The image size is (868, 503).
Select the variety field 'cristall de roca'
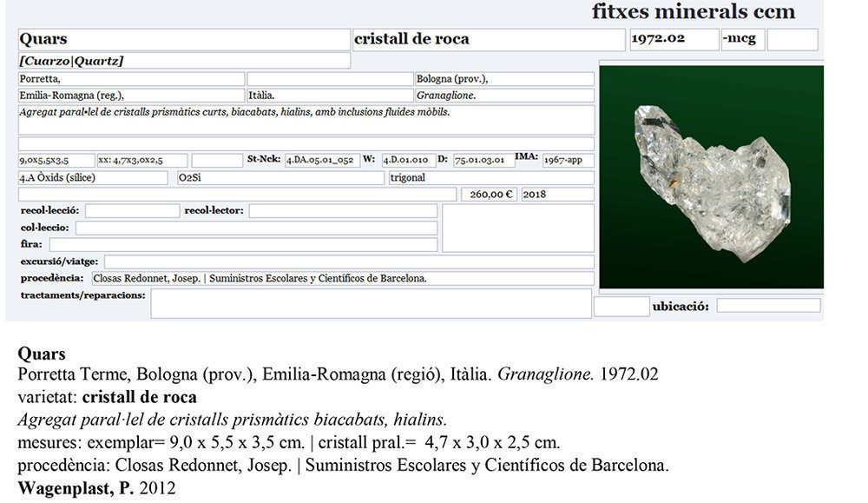(489, 39)
